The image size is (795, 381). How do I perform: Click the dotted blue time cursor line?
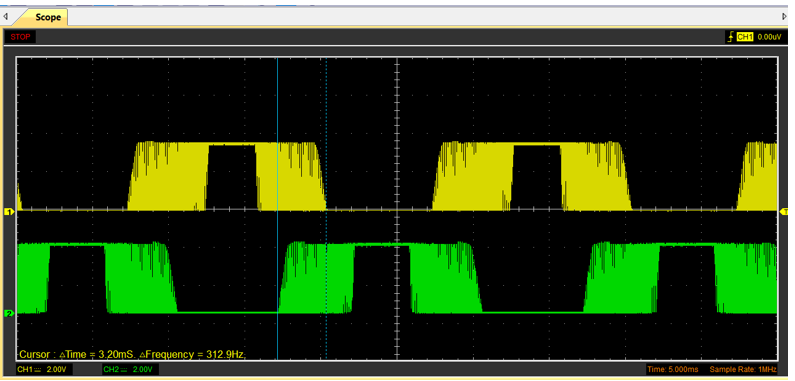[x=326, y=208]
